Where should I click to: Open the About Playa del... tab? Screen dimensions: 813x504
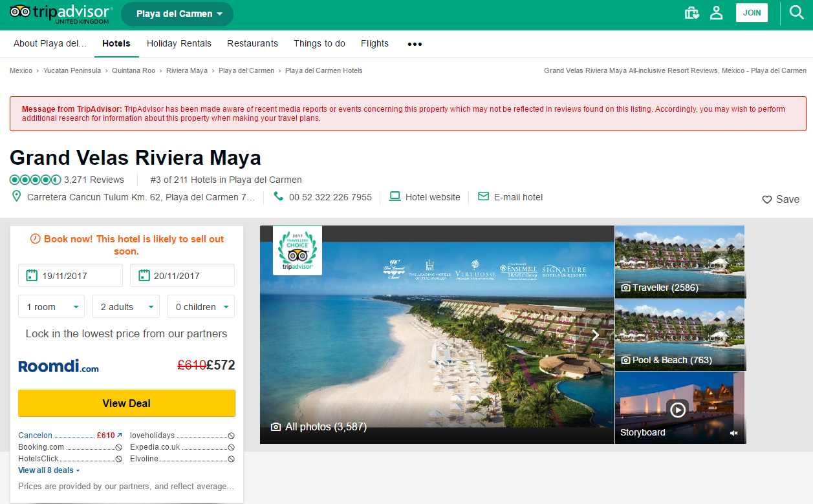(50, 43)
